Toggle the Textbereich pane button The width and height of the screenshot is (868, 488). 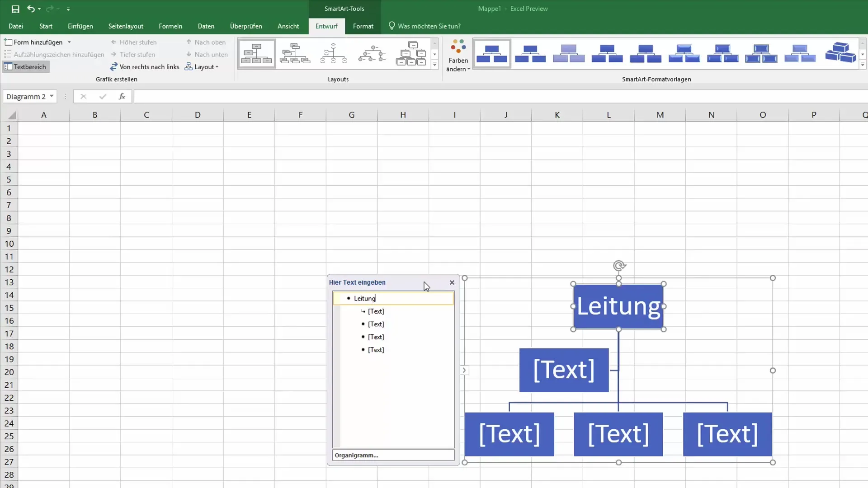click(25, 67)
